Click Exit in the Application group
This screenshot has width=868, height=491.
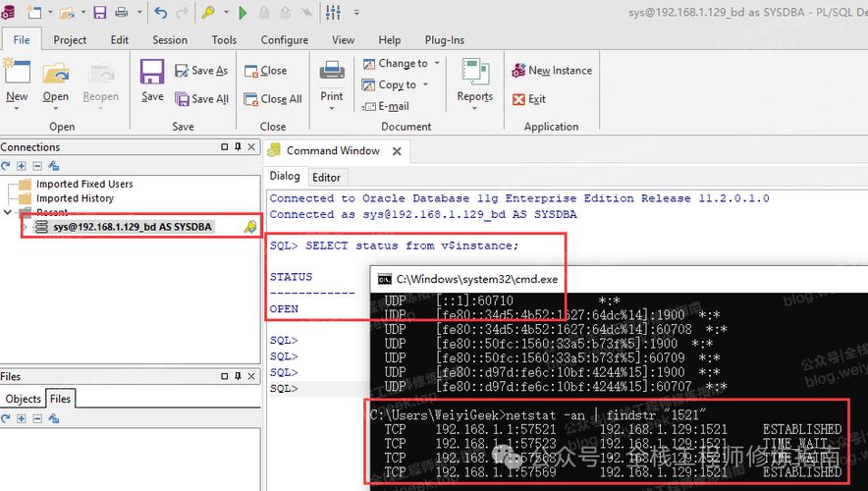[x=528, y=99]
